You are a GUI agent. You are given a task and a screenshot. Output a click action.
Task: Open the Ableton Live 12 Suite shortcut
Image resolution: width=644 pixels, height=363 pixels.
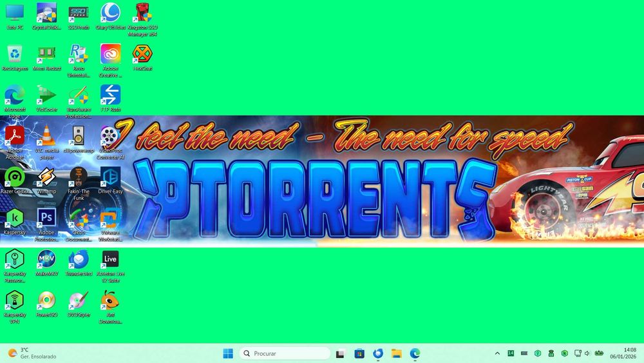click(111, 266)
